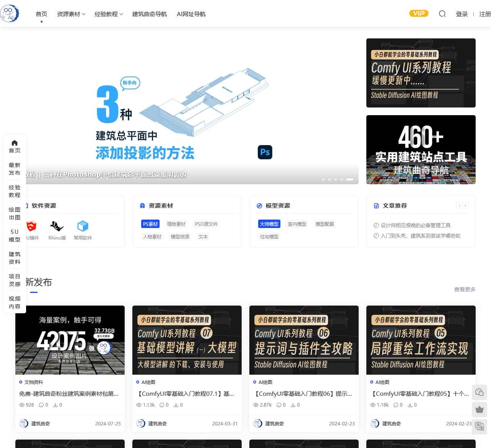
Task: Click the author avatar dated 2024-02-23 under 教程06
Action: pos(258,423)
